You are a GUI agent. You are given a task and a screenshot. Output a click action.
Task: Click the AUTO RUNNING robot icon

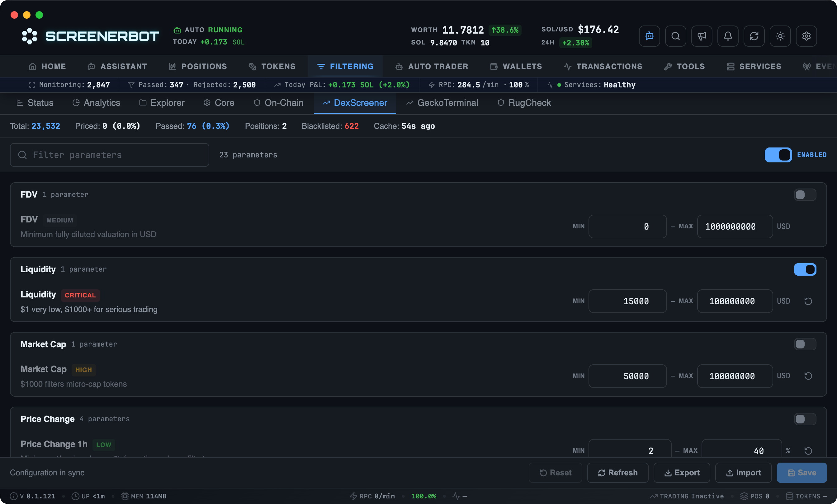click(177, 30)
